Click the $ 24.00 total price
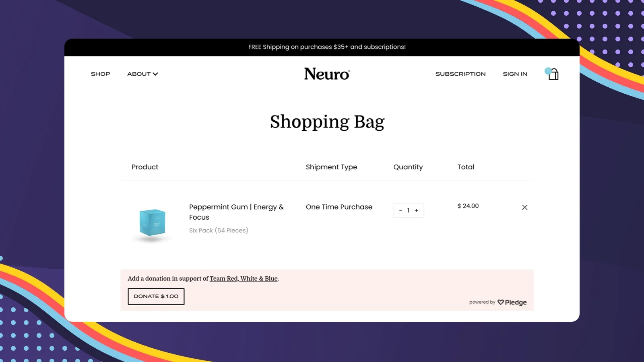644x362 pixels. (x=468, y=206)
